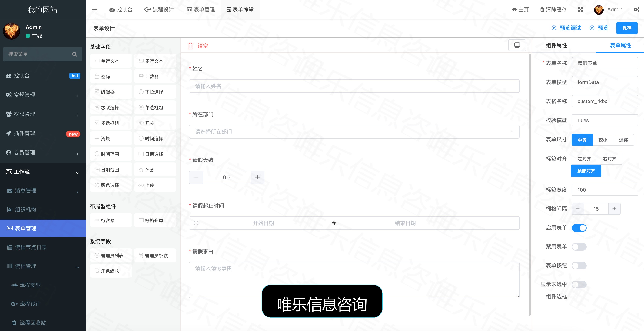Toggle the 显示未选中 switch
This screenshot has height=331, width=644.
[x=579, y=284]
